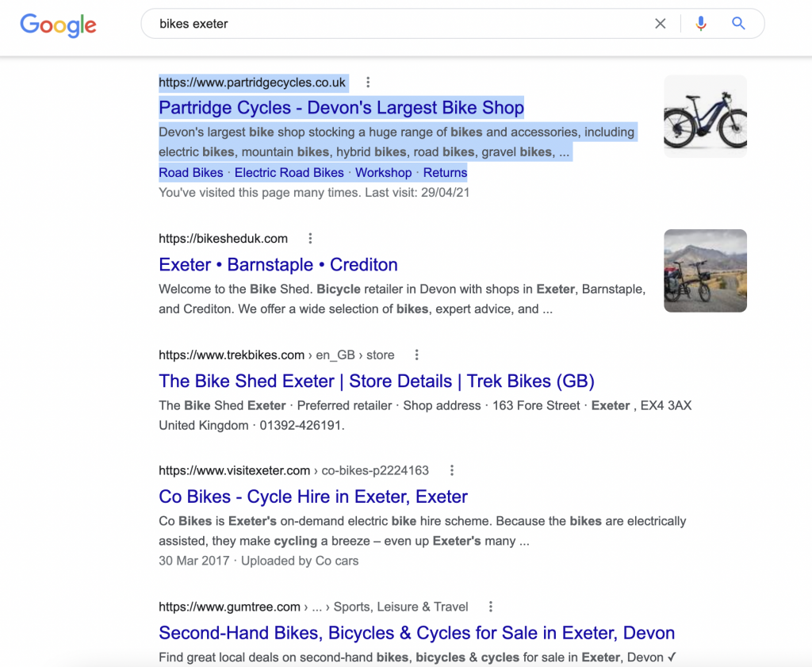Visit the Workshop sitelink
This screenshot has width=812, height=667.
383,172
